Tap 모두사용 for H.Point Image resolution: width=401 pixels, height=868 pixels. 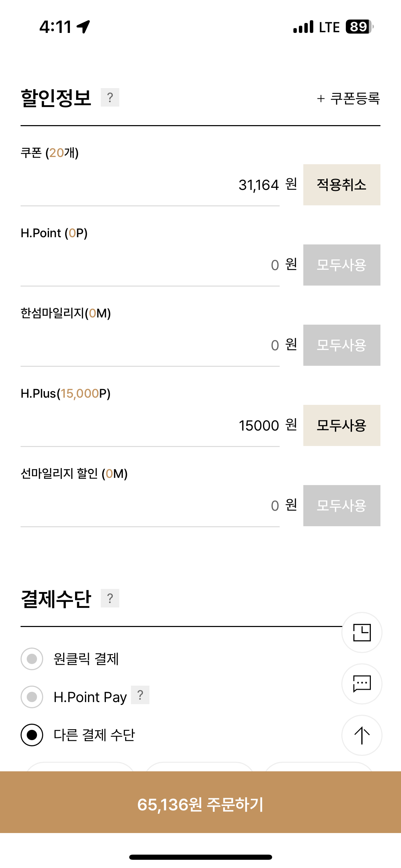click(341, 265)
